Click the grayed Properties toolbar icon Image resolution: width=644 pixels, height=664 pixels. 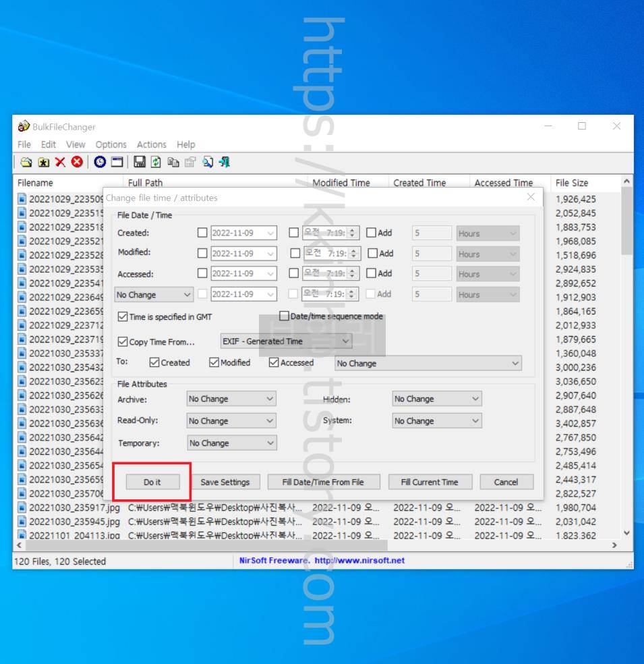pos(190,162)
